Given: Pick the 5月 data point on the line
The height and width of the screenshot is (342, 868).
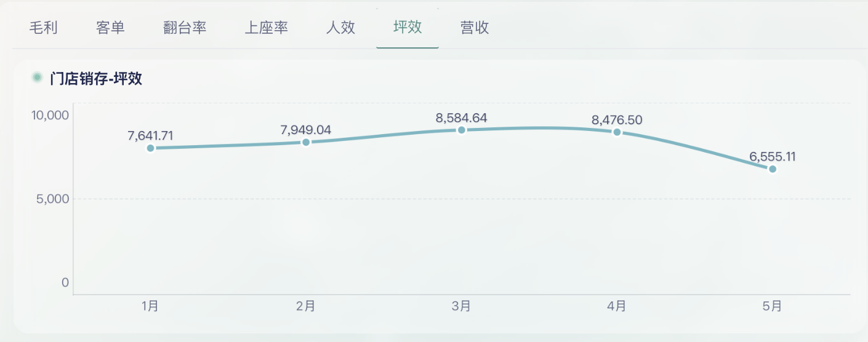Looking at the screenshot, I should [773, 169].
